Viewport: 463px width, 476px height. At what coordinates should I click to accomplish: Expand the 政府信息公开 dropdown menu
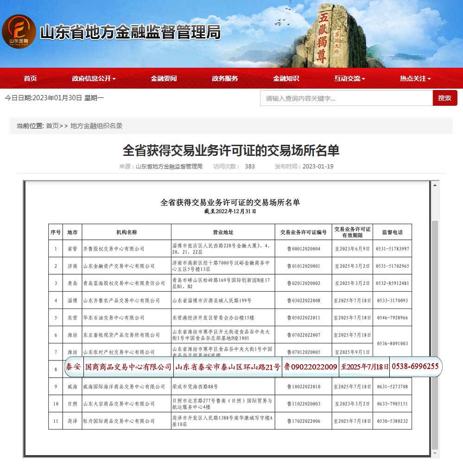tap(94, 78)
